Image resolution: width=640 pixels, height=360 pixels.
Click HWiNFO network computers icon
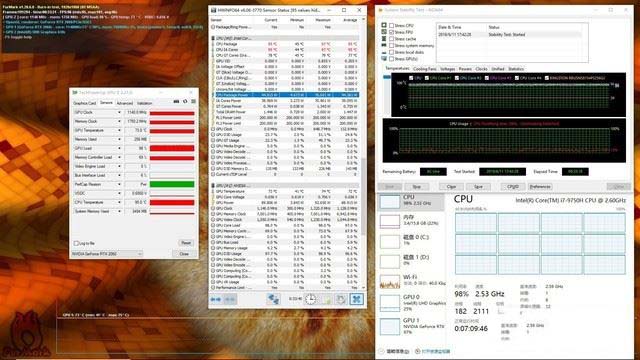[x=273, y=299]
